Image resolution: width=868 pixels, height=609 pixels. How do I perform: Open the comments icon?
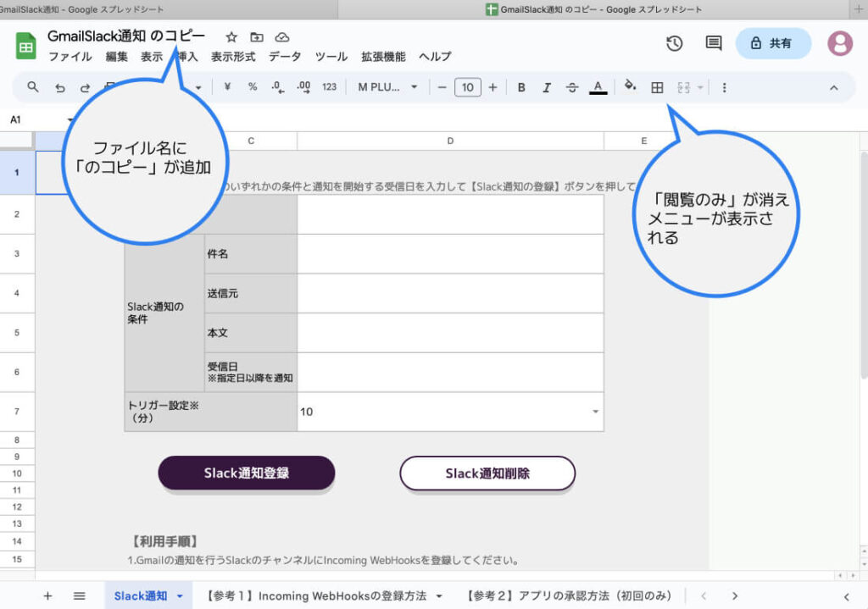[x=714, y=43]
